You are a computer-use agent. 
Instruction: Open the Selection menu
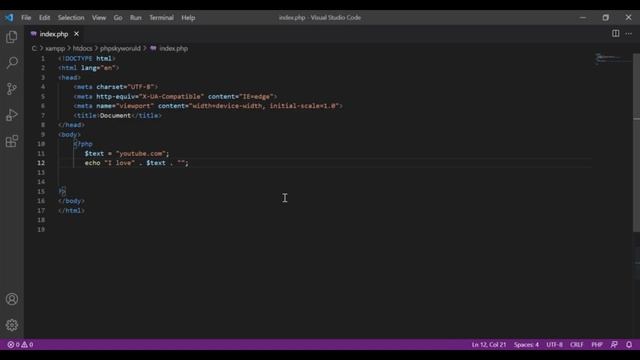click(71, 18)
